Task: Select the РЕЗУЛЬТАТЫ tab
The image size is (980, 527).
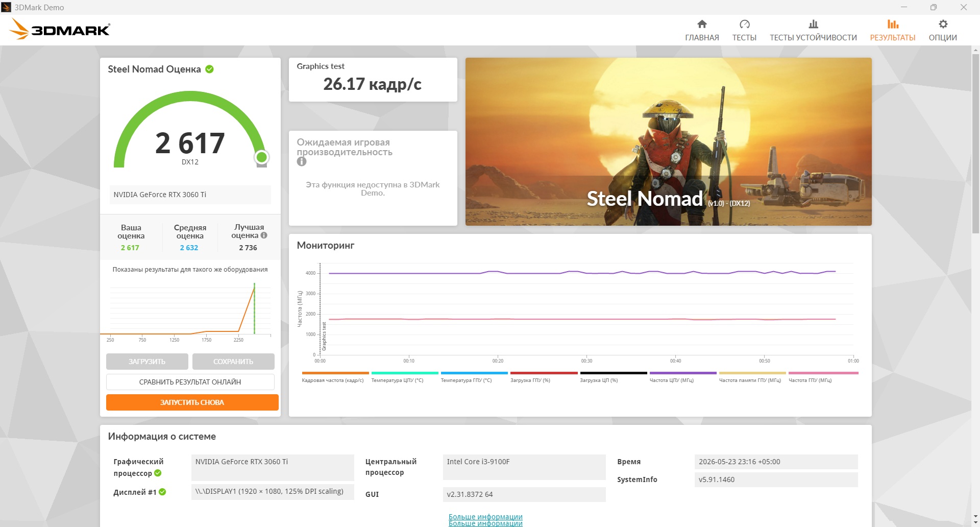Action: point(893,31)
